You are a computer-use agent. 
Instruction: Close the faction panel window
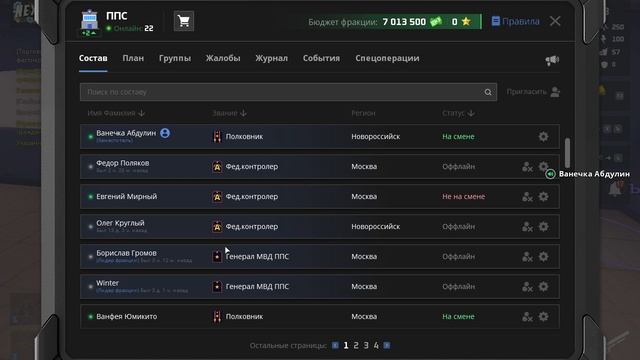tap(555, 21)
